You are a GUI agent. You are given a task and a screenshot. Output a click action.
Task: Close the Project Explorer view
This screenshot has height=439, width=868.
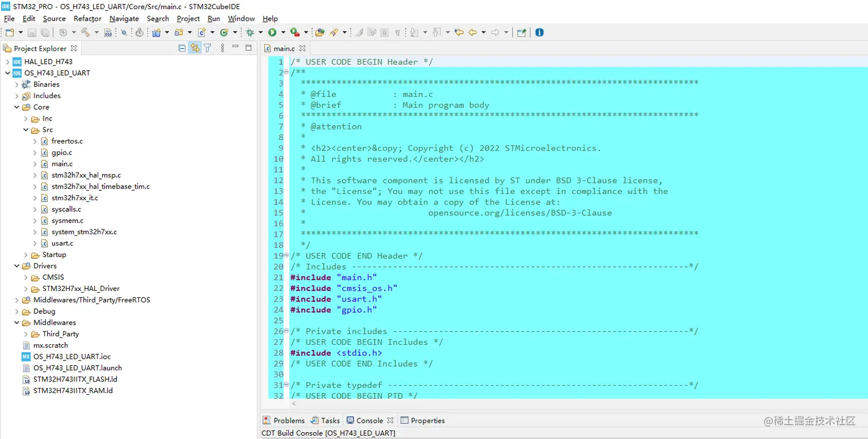tap(73, 48)
